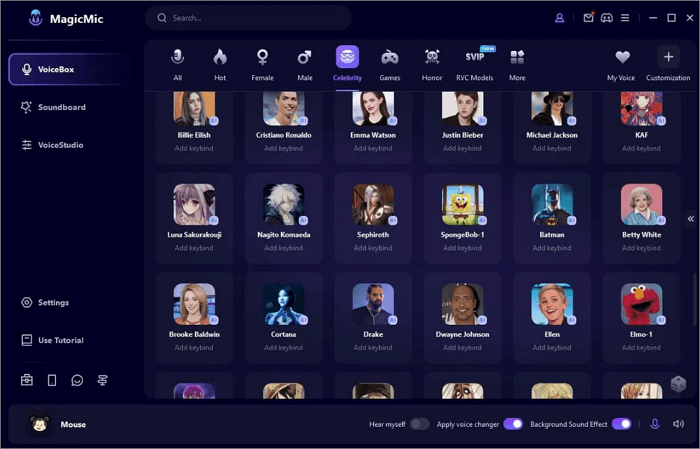Open the mail notifications icon
This screenshot has height=449, width=700.
pyautogui.click(x=588, y=18)
